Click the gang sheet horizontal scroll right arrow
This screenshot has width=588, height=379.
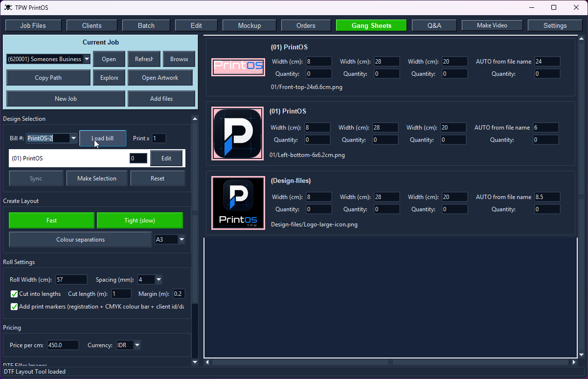tap(574, 362)
